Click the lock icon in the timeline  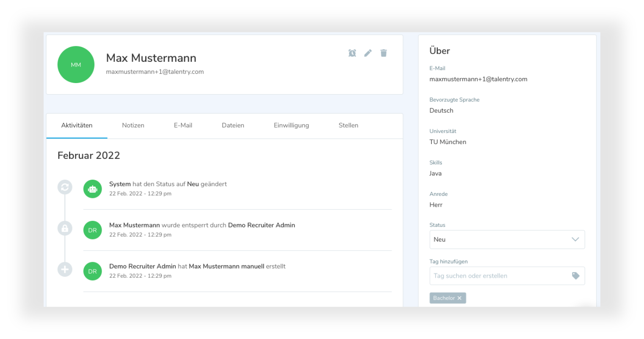[65, 228]
